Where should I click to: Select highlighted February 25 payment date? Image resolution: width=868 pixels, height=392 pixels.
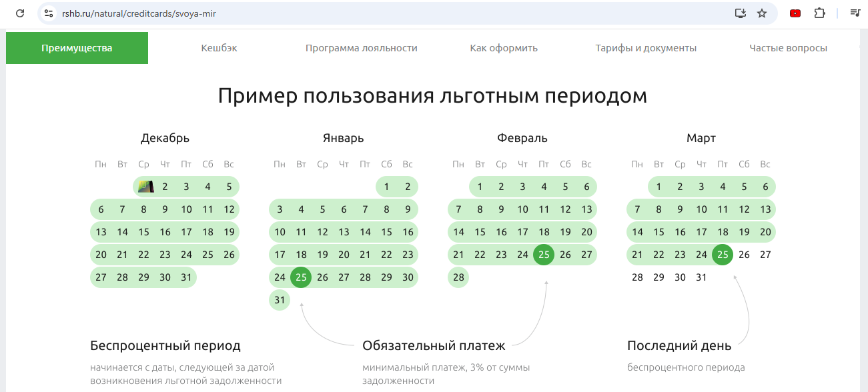[x=544, y=255]
